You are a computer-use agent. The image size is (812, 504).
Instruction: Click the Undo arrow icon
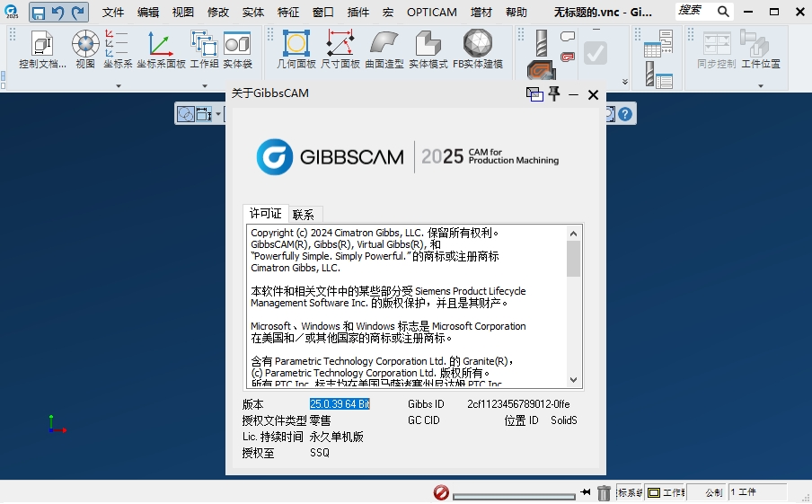(x=58, y=13)
